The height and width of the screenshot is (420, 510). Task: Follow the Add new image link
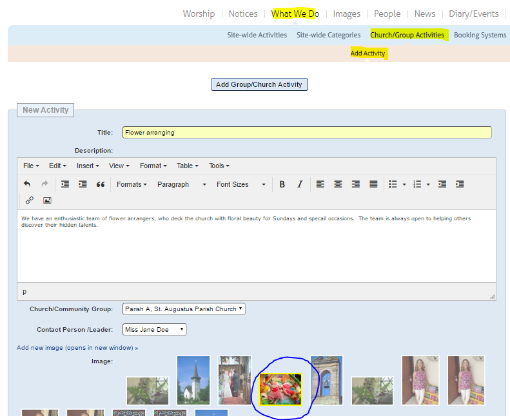pyautogui.click(x=77, y=348)
